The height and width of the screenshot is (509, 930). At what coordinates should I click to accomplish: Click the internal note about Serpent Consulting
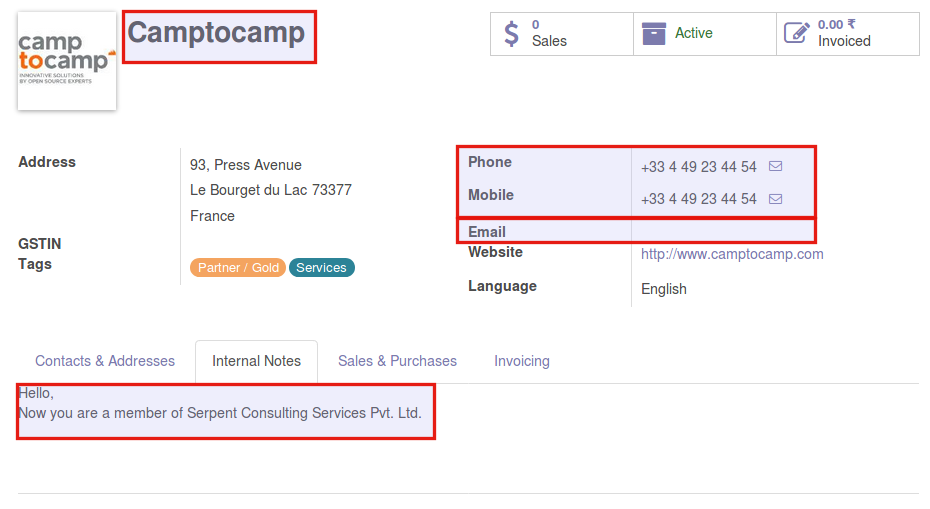220,413
